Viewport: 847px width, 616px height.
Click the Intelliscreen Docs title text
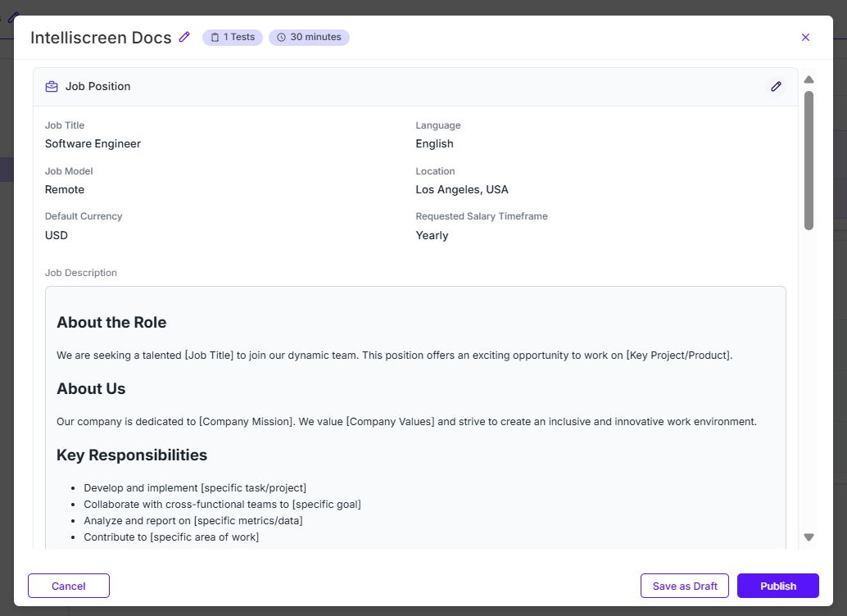(x=101, y=38)
